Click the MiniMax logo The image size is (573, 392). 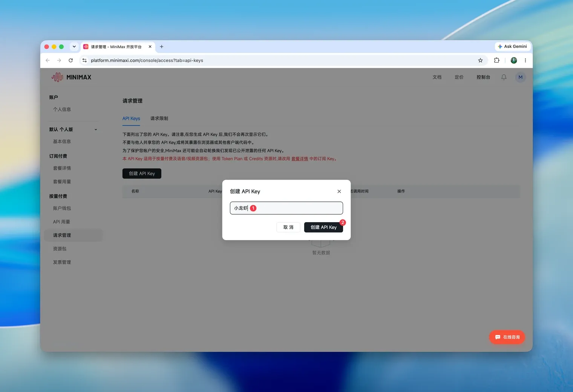click(x=71, y=77)
